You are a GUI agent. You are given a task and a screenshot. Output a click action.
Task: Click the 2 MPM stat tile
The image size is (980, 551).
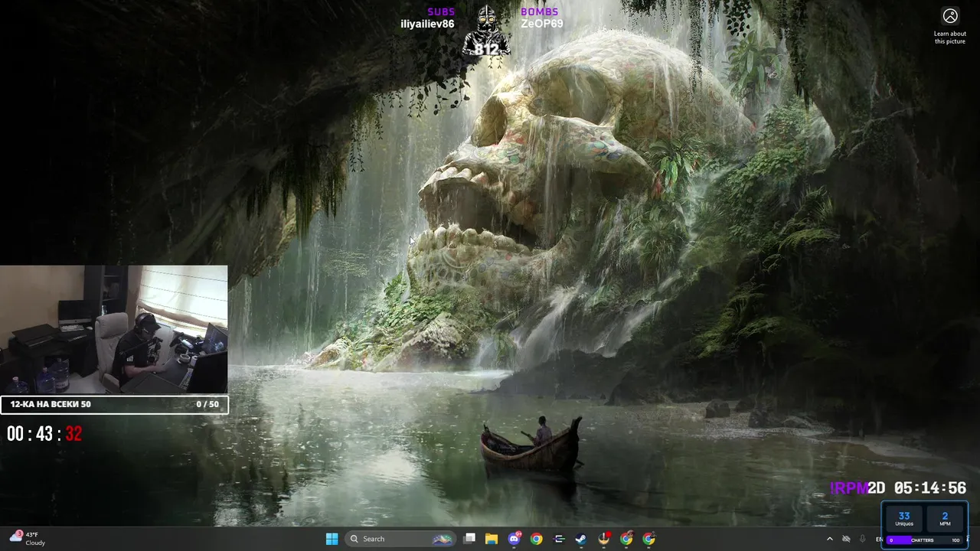(x=945, y=519)
